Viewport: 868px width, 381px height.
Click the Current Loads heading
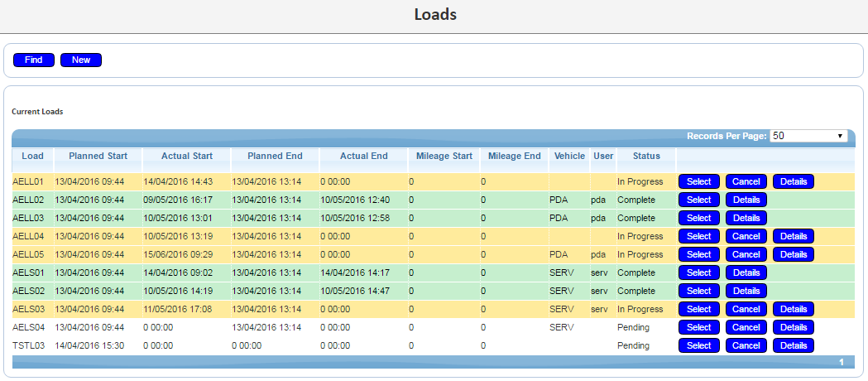coord(37,112)
